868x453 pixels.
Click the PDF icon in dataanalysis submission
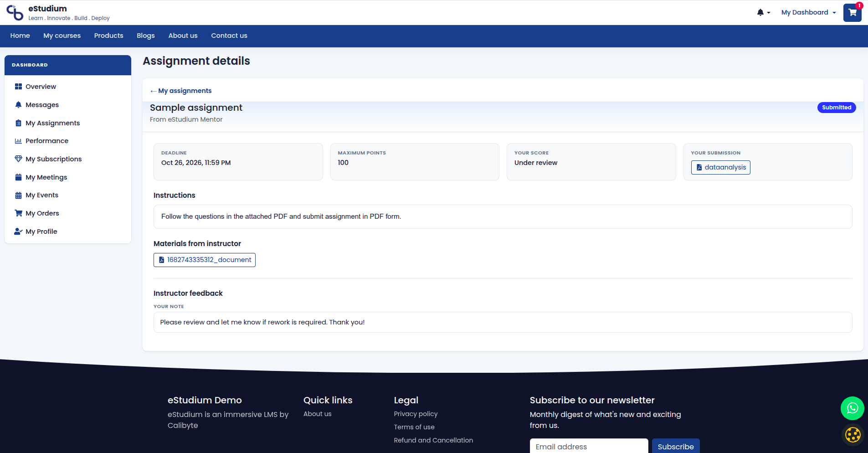point(699,167)
